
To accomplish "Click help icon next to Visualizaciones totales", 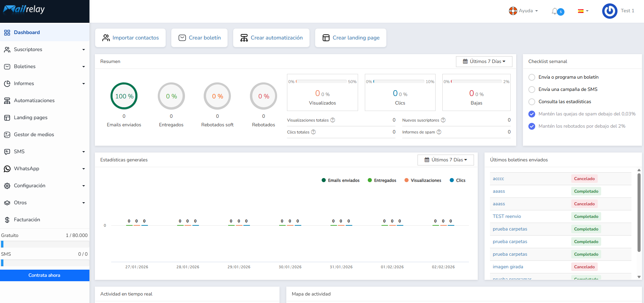I will 333,120.
